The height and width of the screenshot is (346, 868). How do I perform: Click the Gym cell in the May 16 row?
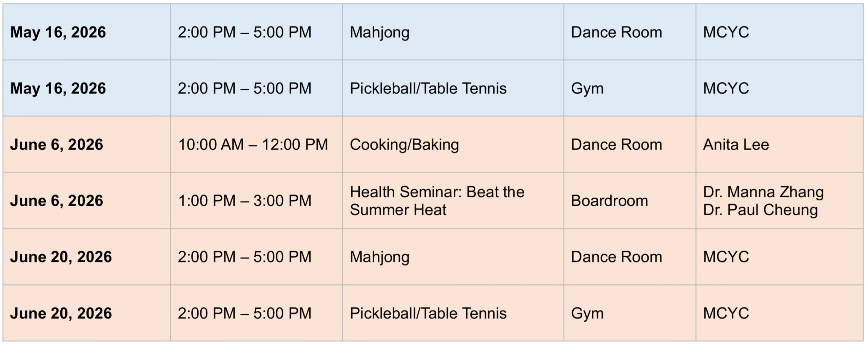pos(587,89)
